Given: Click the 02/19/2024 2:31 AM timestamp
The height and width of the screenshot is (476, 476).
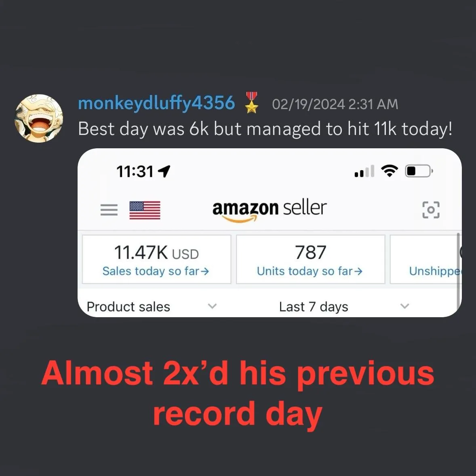Looking at the screenshot, I should point(335,104).
